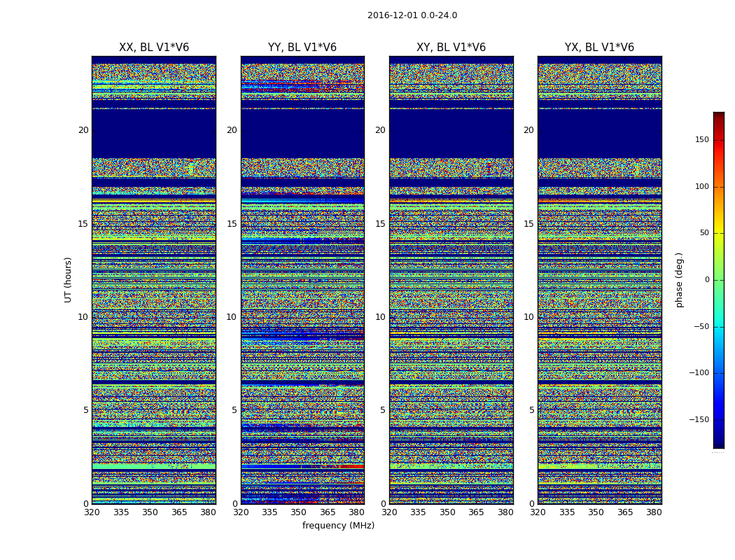Screen dimensions: 735x560
Task: Click the 10 hour tick left of YY panel
Action: [232, 317]
